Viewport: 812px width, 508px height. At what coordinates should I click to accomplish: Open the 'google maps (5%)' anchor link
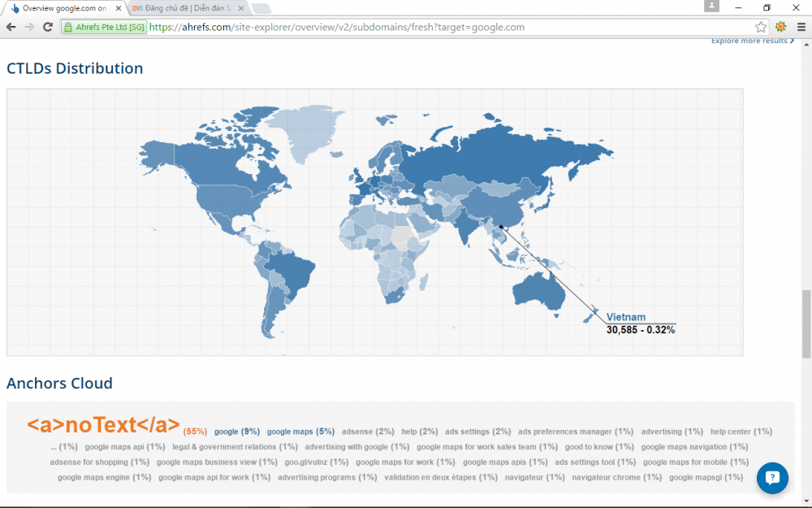(x=301, y=432)
